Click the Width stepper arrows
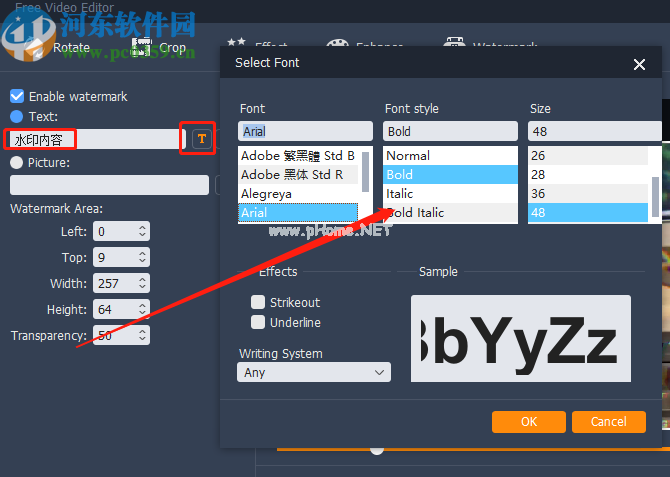Viewport: 670px width, 477px height. point(142,283)
